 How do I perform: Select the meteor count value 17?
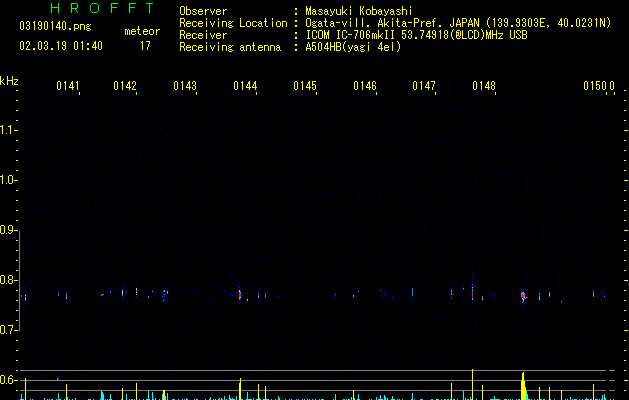(145, 46)
